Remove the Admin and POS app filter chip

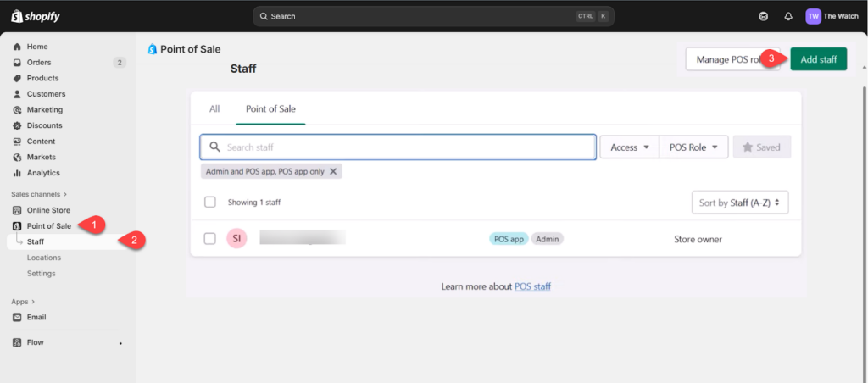[333, 171]
